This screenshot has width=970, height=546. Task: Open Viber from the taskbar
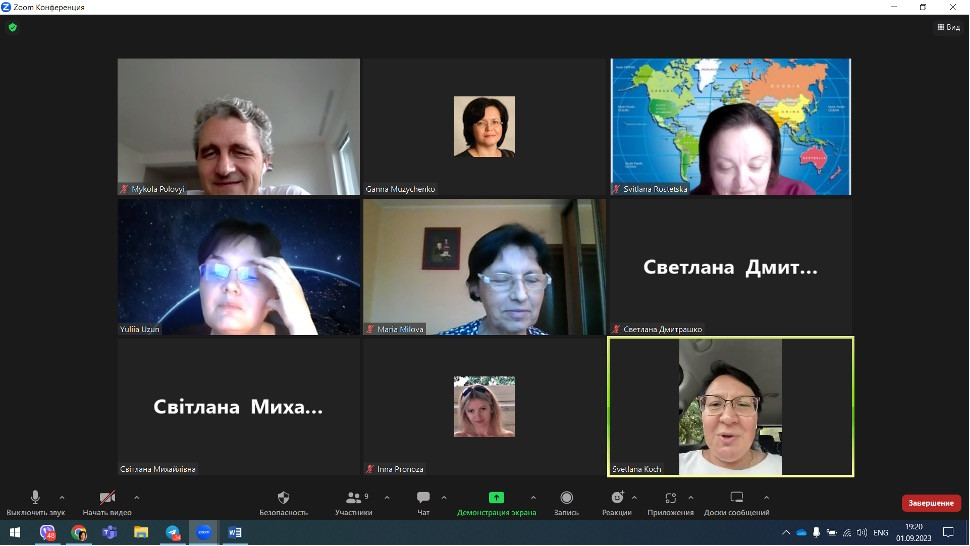tap(48, 532)
